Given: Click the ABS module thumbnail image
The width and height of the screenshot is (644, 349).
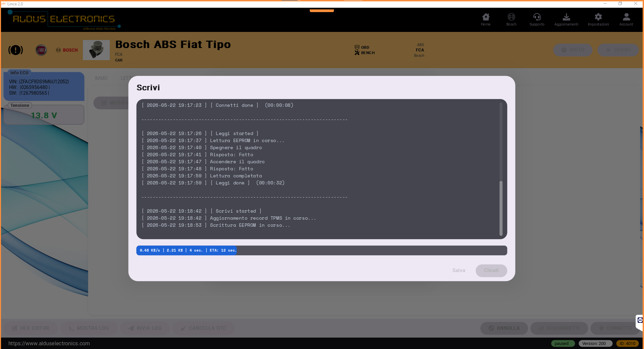Looking at the screenshot, I should click(x=96, y=50).
